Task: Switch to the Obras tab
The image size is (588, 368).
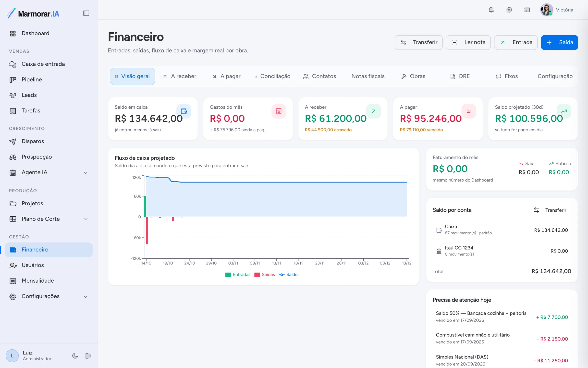Action: 413,76
